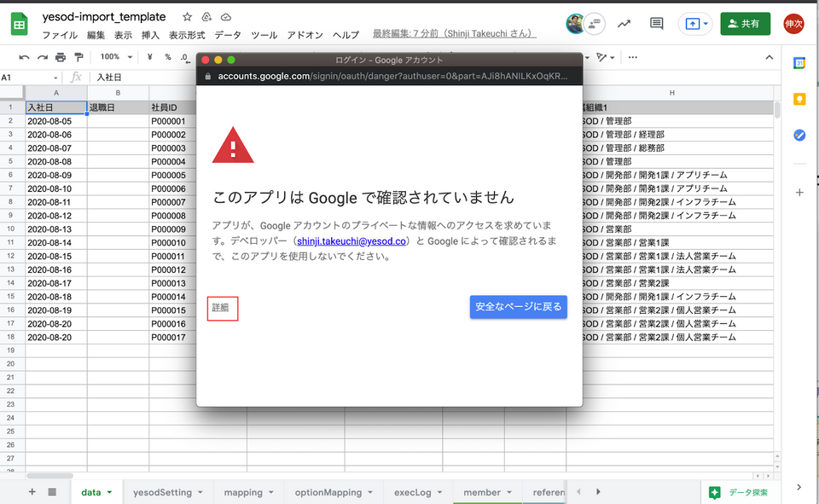Open Google Calendar in the side panel
The width and height of the screenshot is (819, 504).
click(x=799, y=63)
